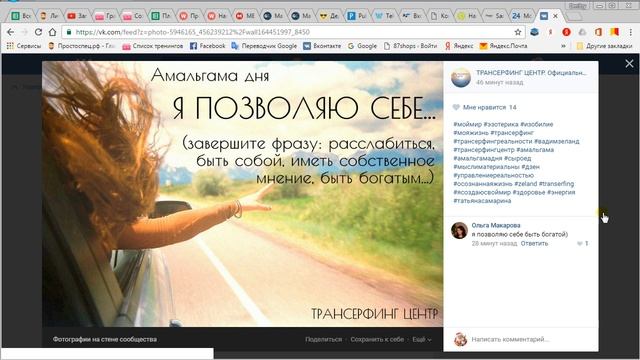Click the #эзотерика hashtag
The image size is (640, 360).
501,124
